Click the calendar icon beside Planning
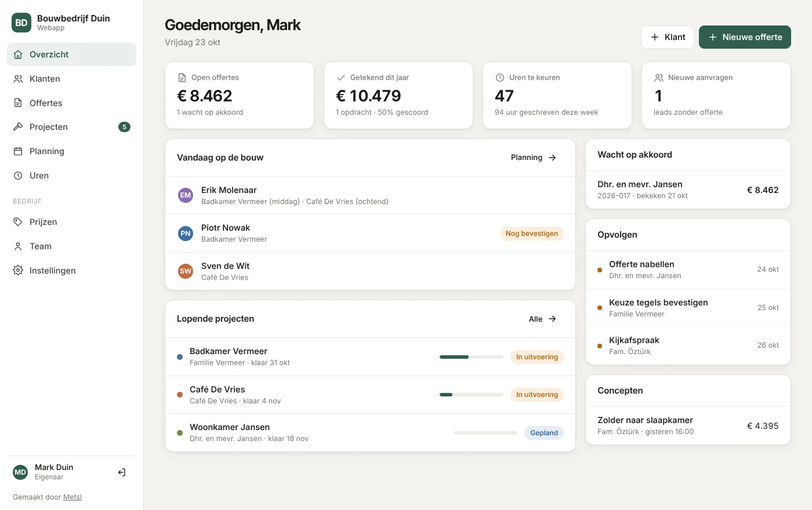812x510 pixels. (18, 151)
